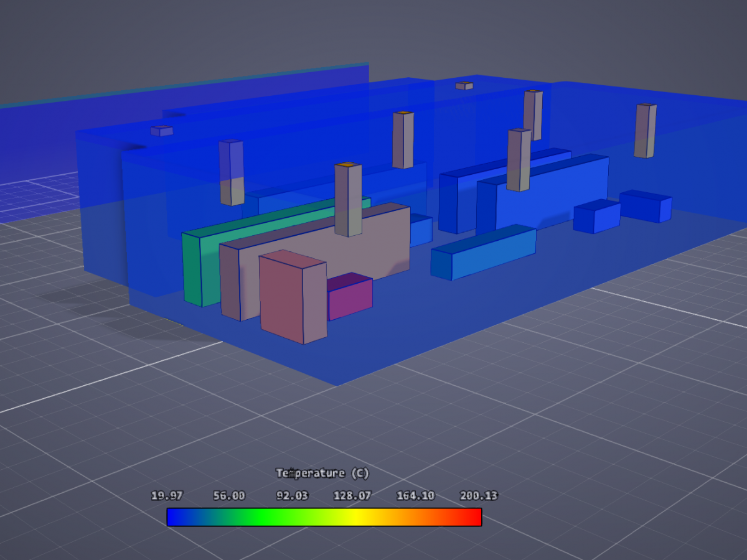
Task: Click the small cap box at top-left of enclosure
Action: coord(161,131)
